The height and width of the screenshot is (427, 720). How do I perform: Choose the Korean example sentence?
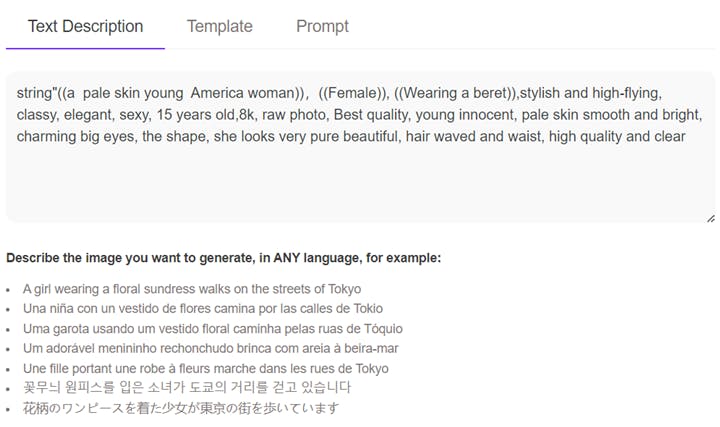point(187,388)
